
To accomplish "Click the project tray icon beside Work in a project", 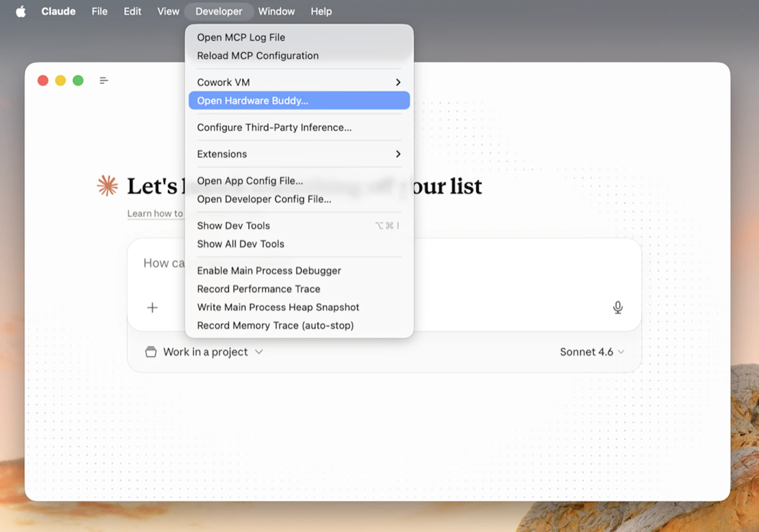I will (150, 352).
